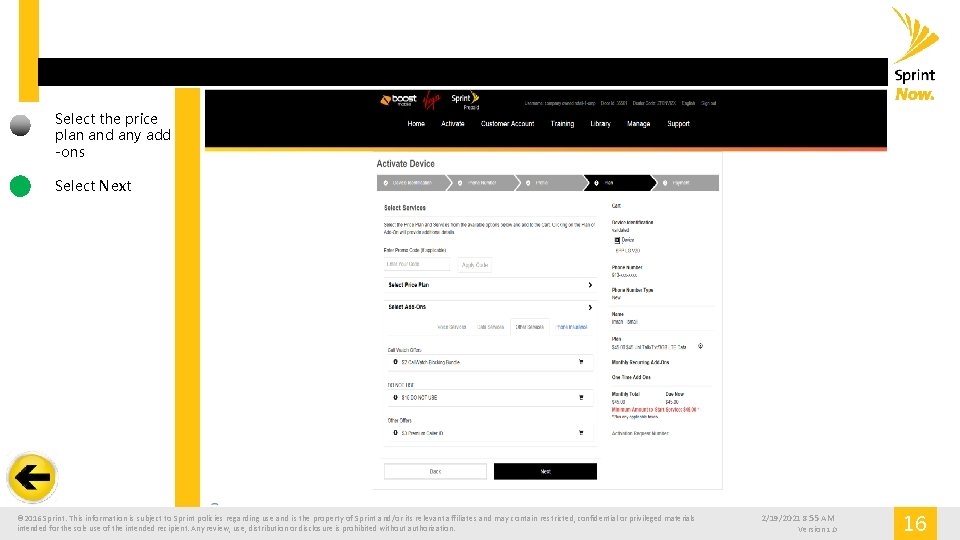Viewport: 960px width, 540px height.
Task: Click the Virgin Mobile logo
Action: 432,100
